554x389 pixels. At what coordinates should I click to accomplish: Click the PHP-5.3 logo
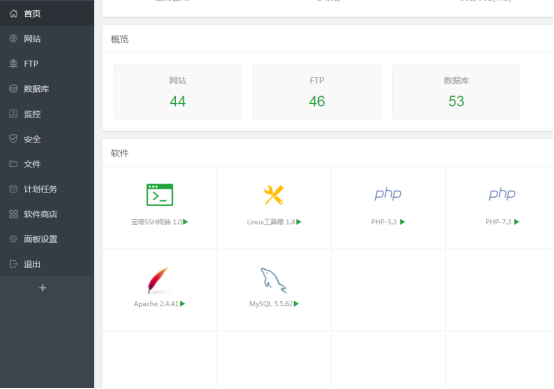(x=388, y=194)
